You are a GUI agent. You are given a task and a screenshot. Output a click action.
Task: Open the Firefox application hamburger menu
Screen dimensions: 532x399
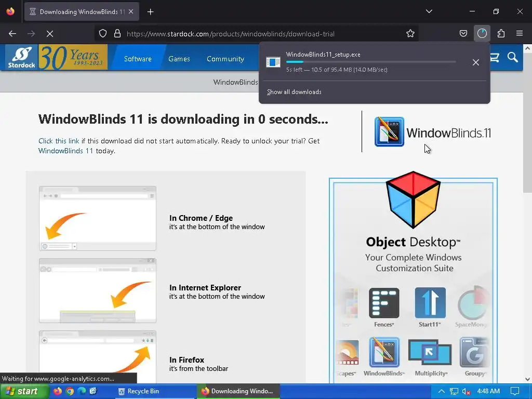520,34
